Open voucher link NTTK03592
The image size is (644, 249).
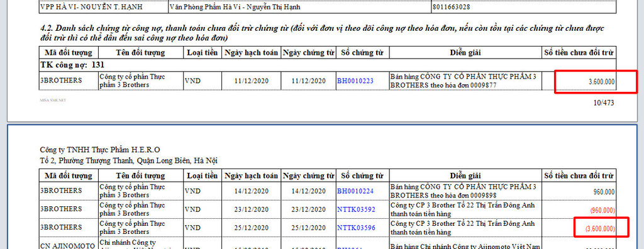pos(356,209)
